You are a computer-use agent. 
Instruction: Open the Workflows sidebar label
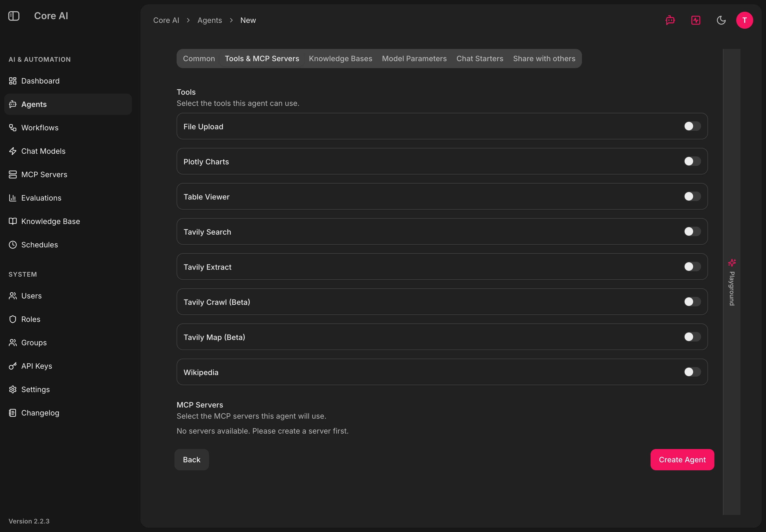point(40,128)
